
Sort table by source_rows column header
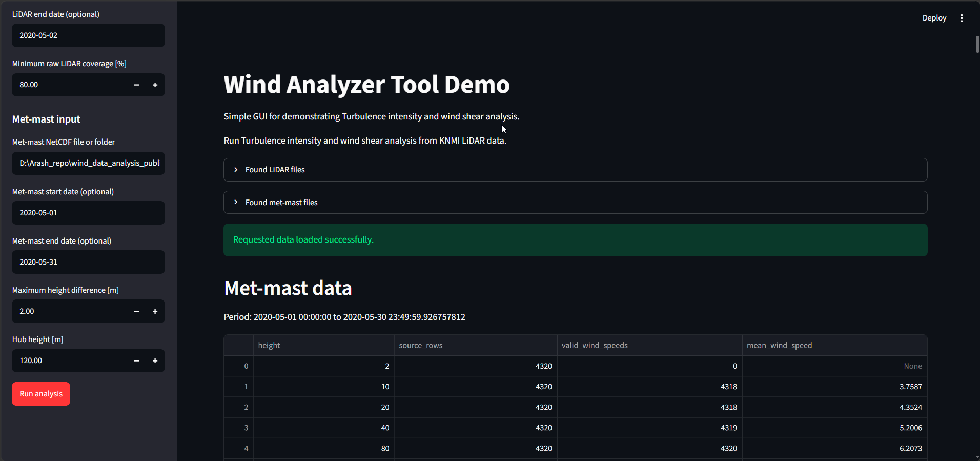coord(476,346)
